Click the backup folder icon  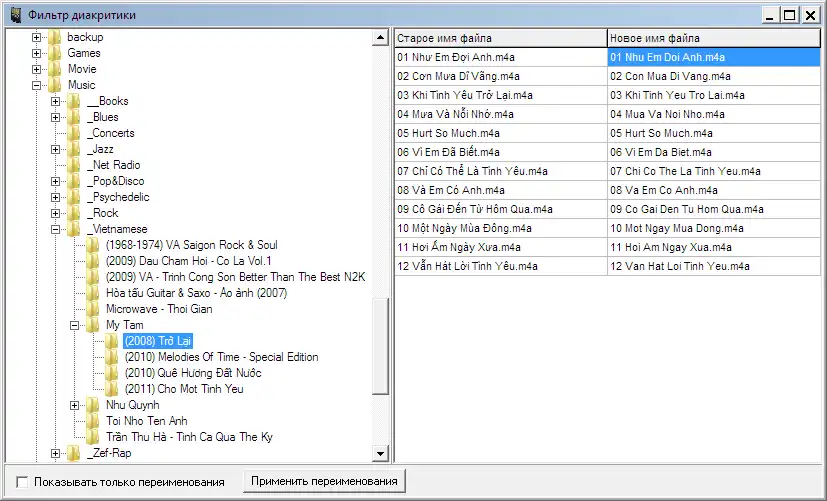tap(54, 37)
